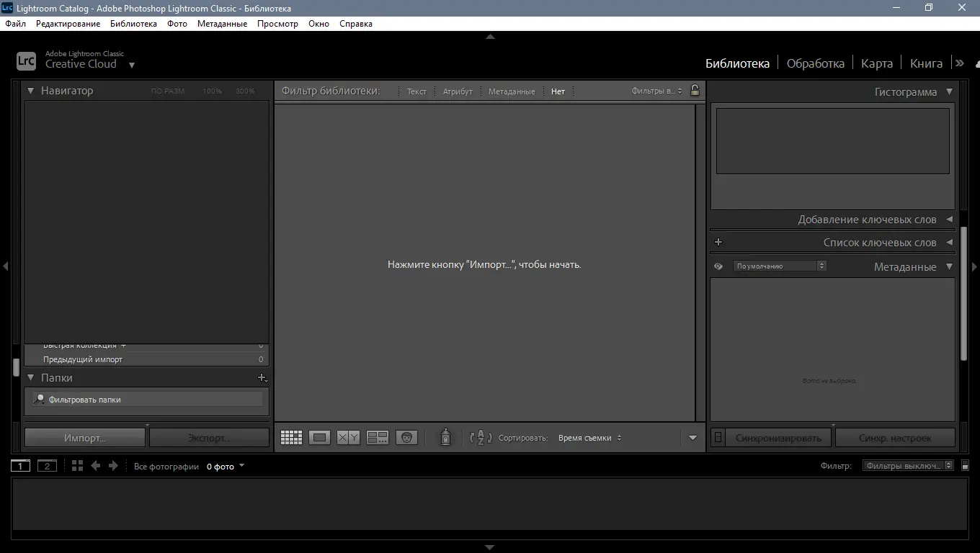The width and height of the screenshot is (980, 553).
Task: Hide top panel with the upward arrow
Action: (490, 36)
